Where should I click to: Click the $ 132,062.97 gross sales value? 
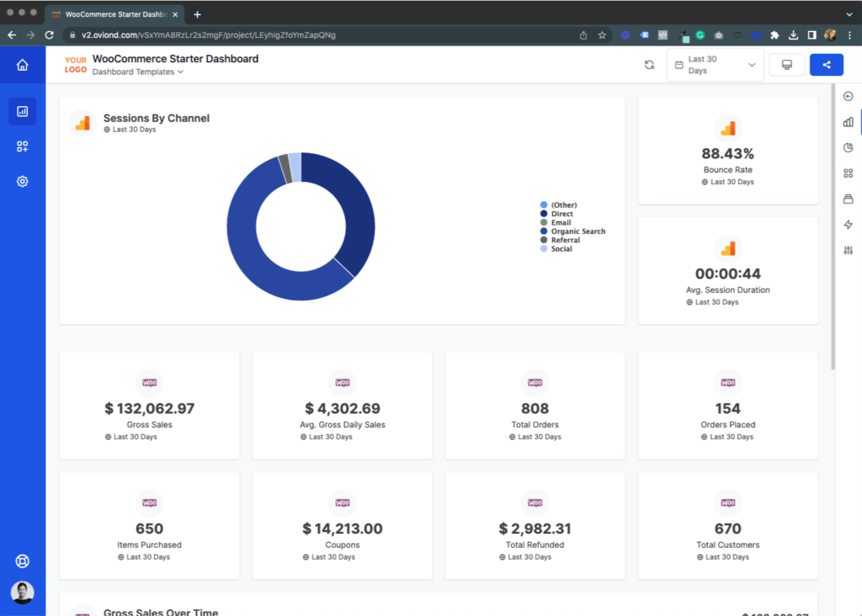150,408
